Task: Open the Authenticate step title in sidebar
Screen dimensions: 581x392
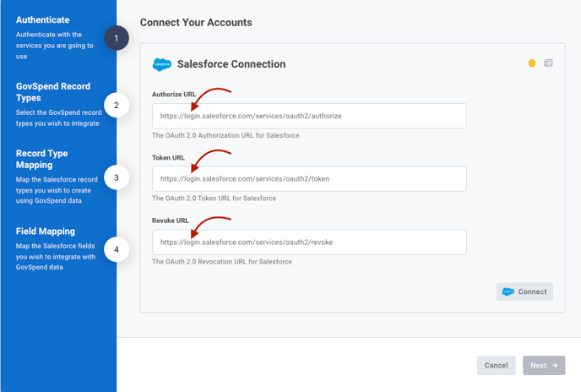Action: tap(42, 20)
